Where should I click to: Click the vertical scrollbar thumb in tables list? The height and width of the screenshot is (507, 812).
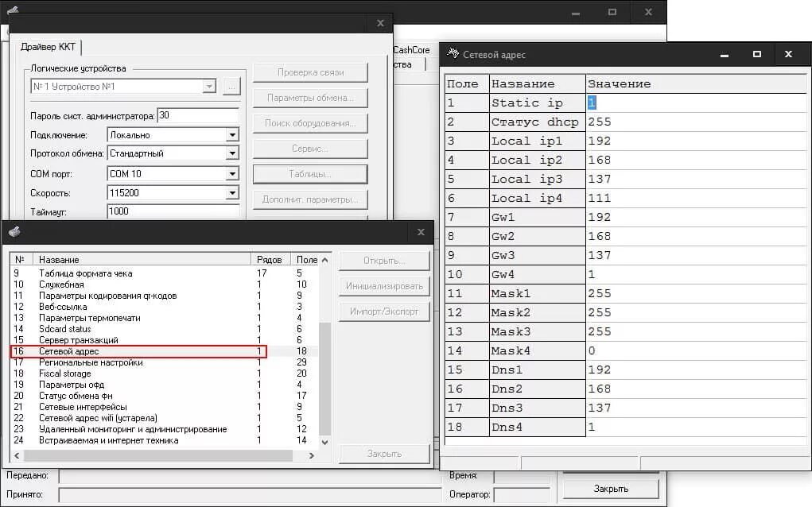click(x=324, y=379)
